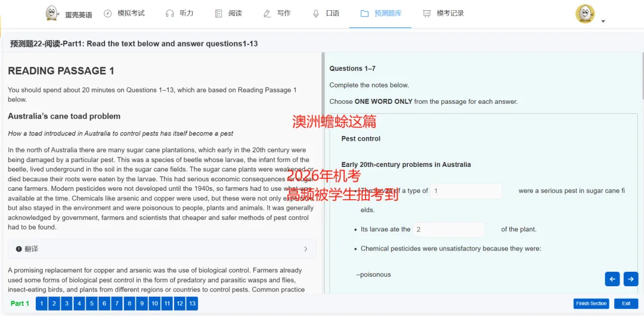Jump to question 9 button
Screen dimensions: 644x316
click(142, 303)
